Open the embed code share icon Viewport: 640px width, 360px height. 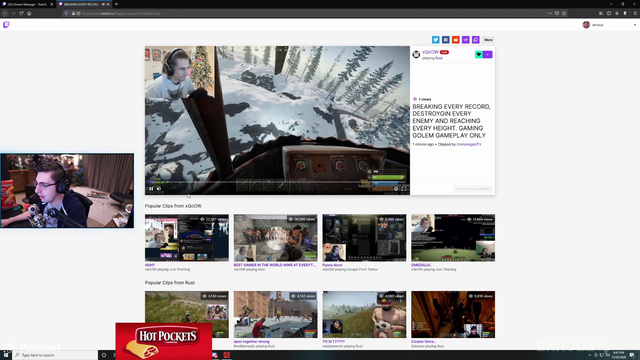(x=466, y=40)
